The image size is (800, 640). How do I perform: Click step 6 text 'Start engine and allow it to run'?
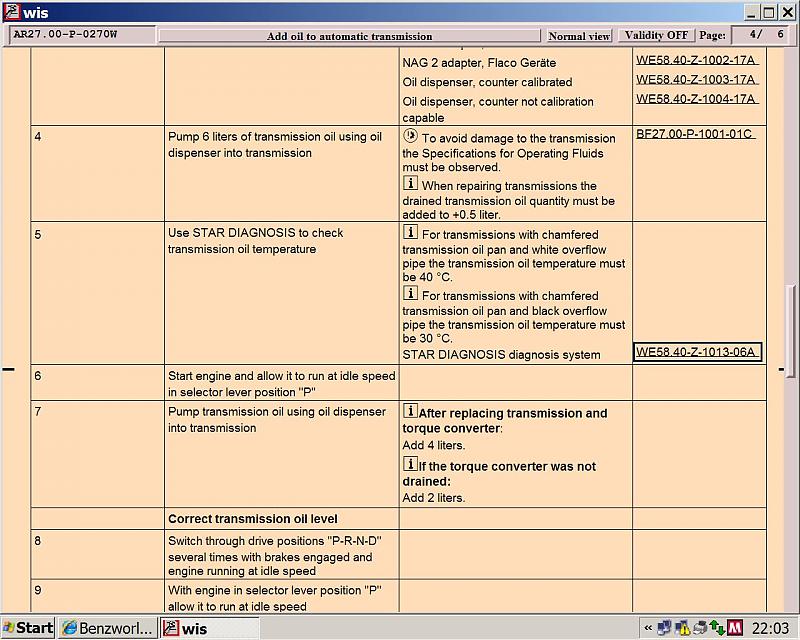tap(282, 384)
